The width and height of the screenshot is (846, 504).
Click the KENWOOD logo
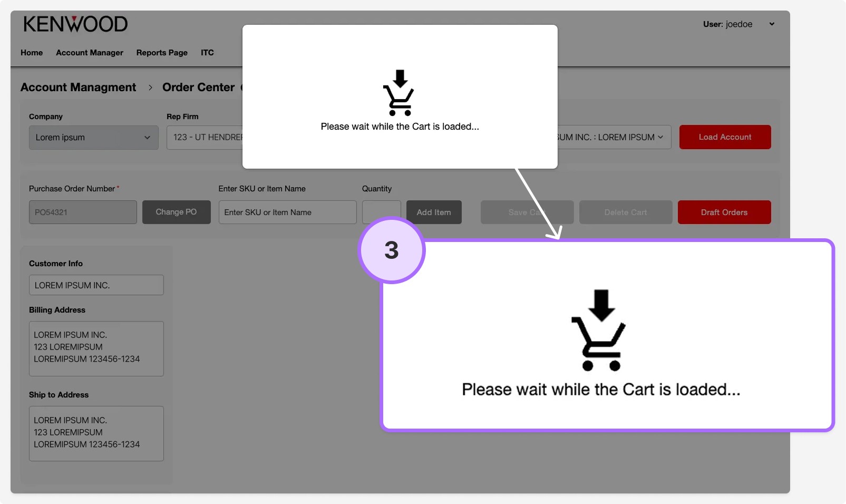(75, 24)
